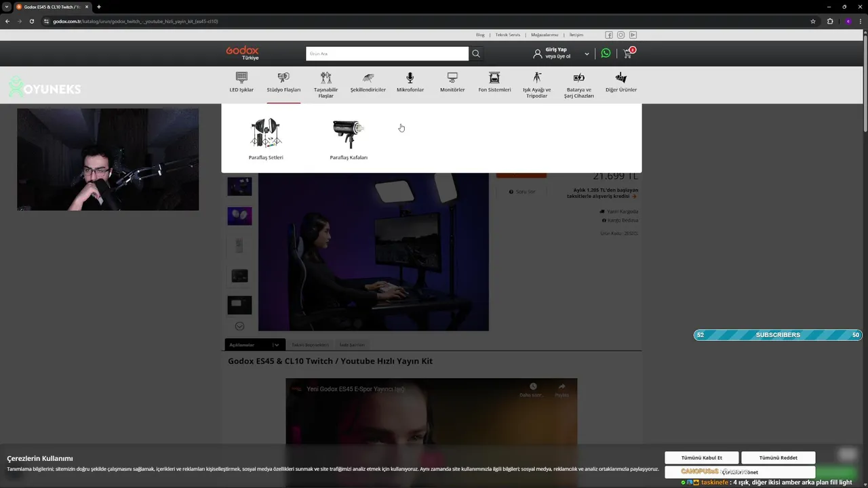Select the remote control product thumbnail
Screen dimensions: 868x488
(x=239, y=245)
